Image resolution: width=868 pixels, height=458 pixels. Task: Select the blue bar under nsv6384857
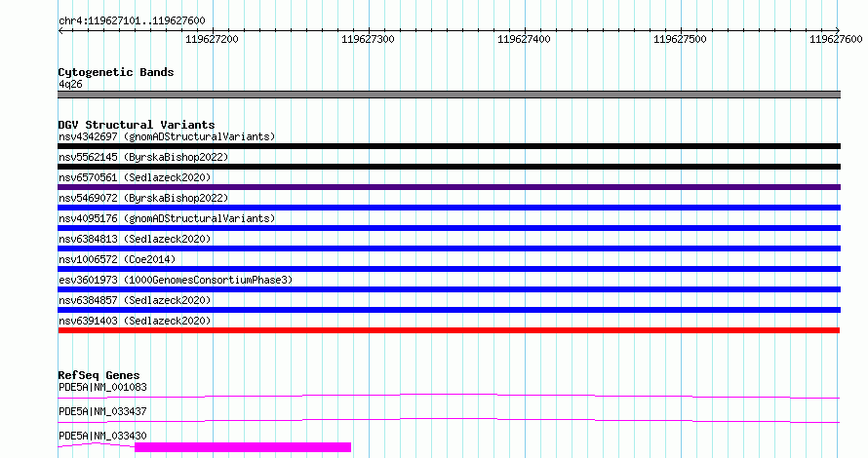(449, 310)
